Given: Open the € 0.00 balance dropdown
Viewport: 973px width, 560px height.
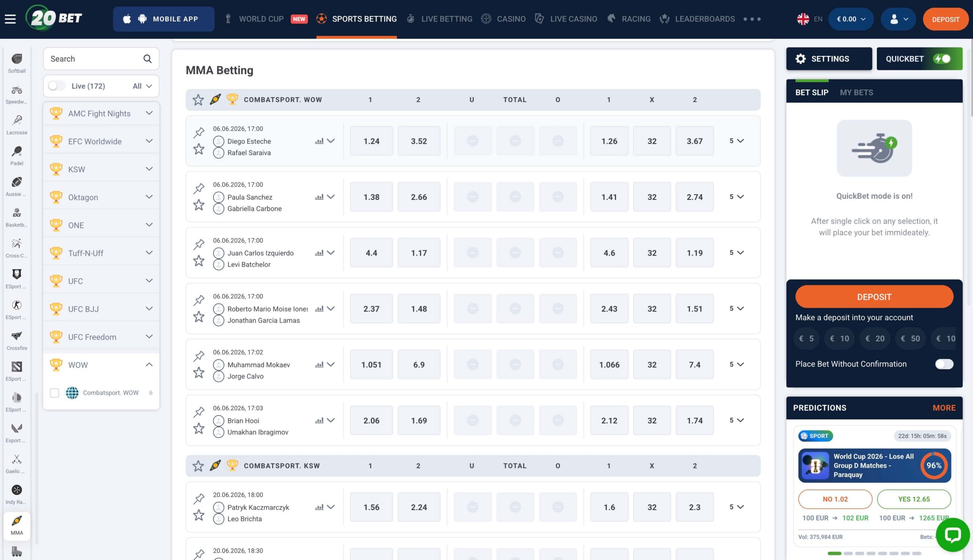Looking at the screenshot, I should pos(851,19).
